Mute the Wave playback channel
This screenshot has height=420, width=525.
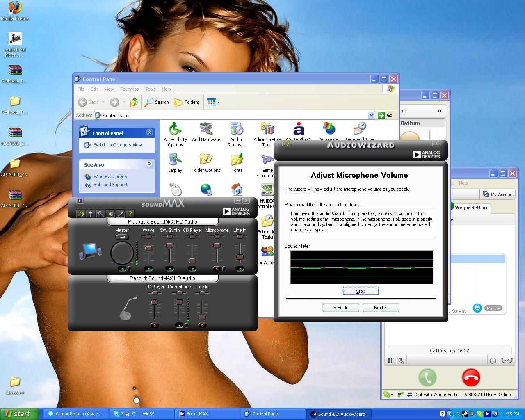[x=148, y=269]
